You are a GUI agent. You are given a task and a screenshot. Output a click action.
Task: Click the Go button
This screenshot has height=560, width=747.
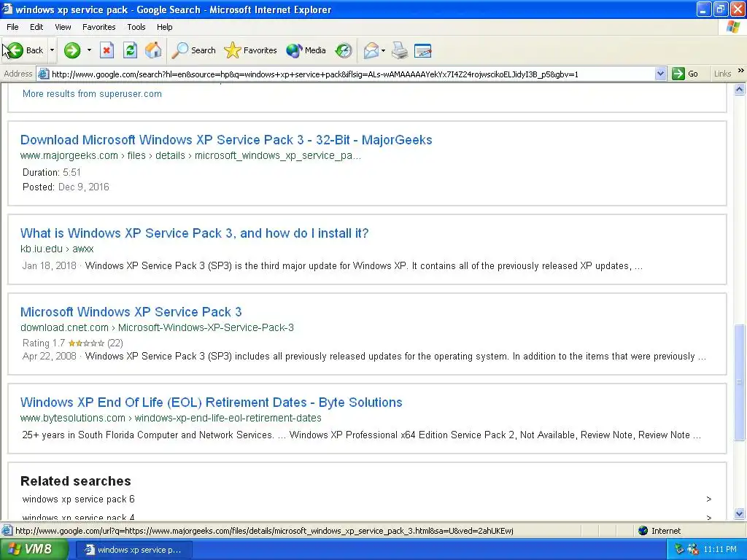pos(685,74)
